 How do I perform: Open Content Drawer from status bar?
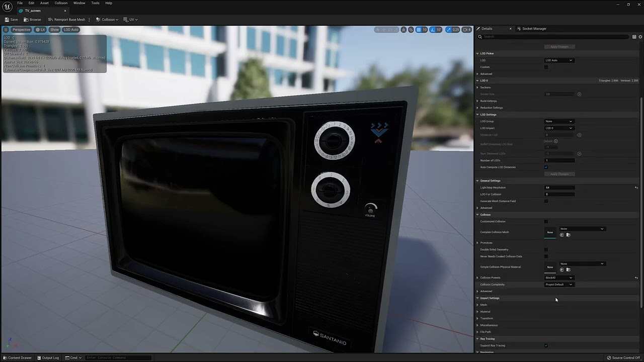click(18, 357)
